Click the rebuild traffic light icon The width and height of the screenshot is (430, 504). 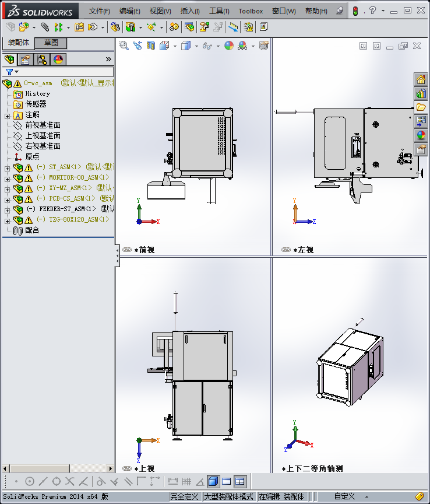tap(355, 11)
